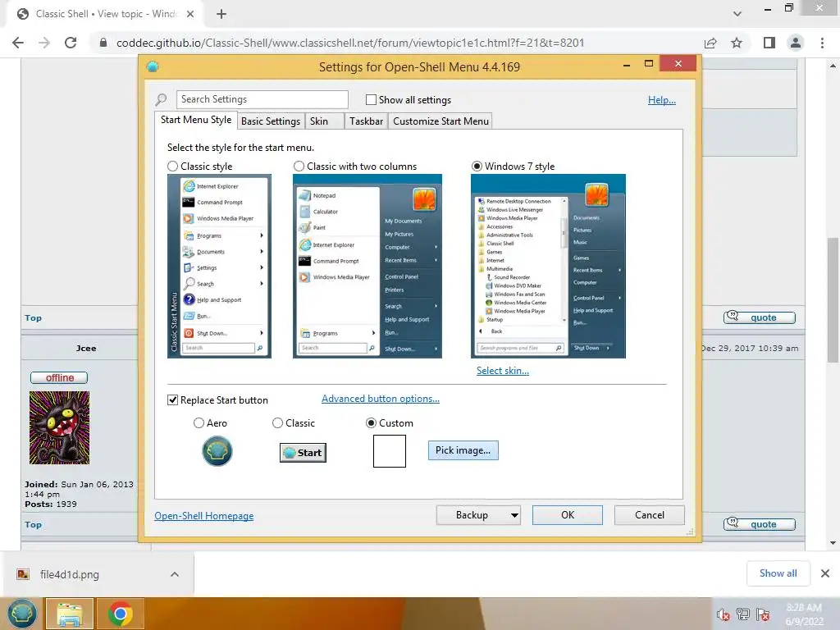Open the Select skin... link
This screenshot has height=630, width=840.
tap(503, 371)
